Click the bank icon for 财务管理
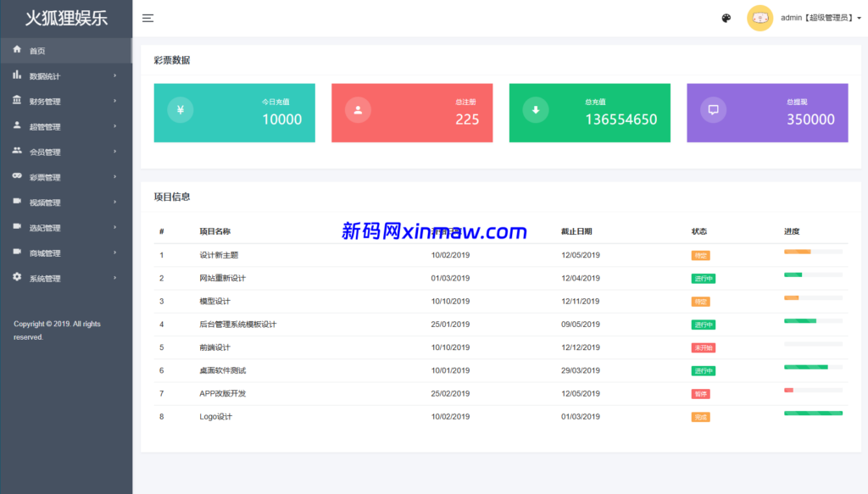 pyautogui.click(x=17, y=100)
